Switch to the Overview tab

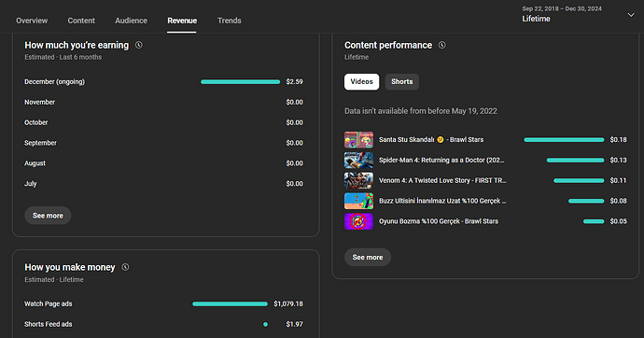[x=32, y=21]
